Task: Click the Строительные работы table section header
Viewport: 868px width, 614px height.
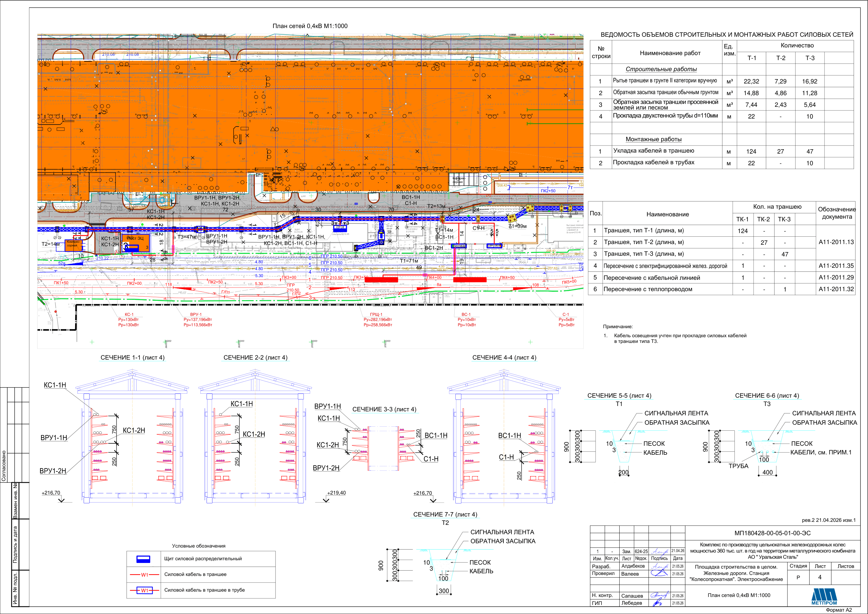Action: click(x=661, y=69)
